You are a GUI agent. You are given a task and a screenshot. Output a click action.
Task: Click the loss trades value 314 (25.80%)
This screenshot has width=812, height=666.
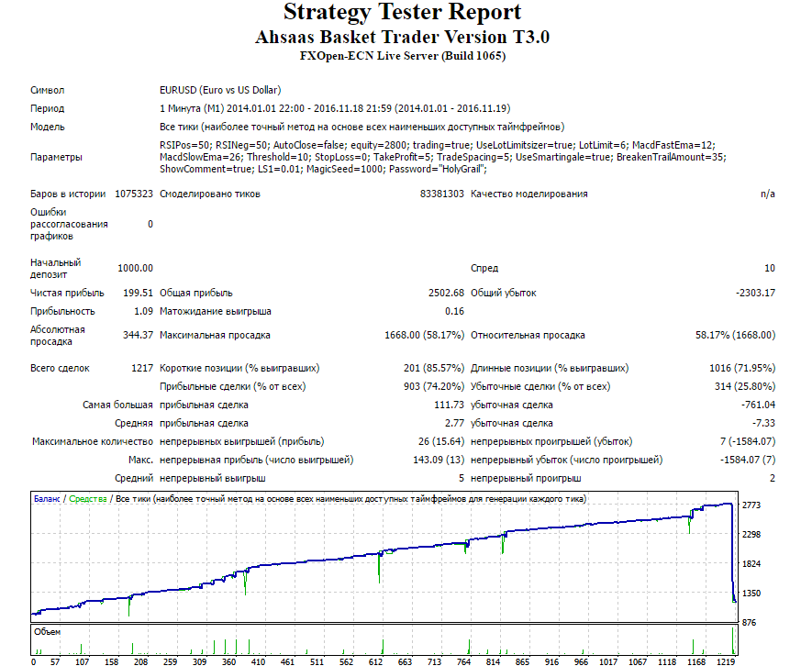tap(745, 387)
